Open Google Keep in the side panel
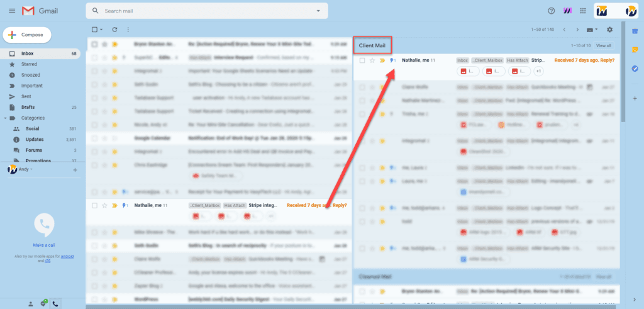The width and height of the screenshot is (644, 309). (x=635, y=50)
